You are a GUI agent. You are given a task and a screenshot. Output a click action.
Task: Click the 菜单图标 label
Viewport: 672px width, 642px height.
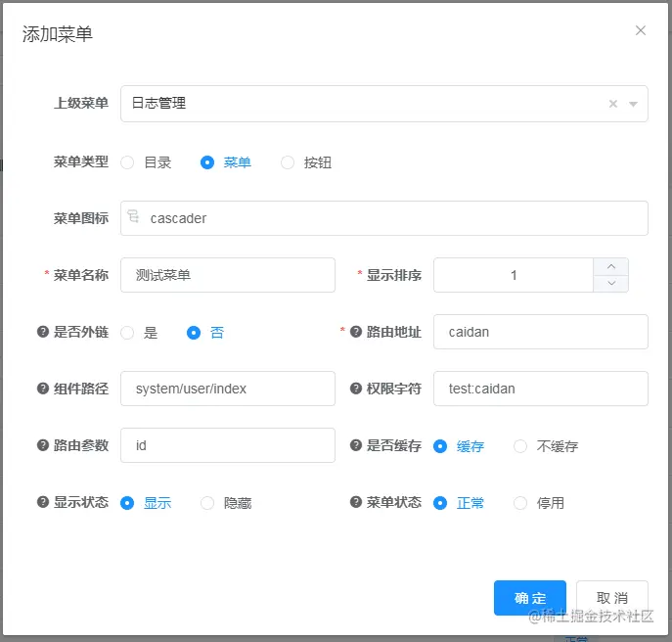81,218
